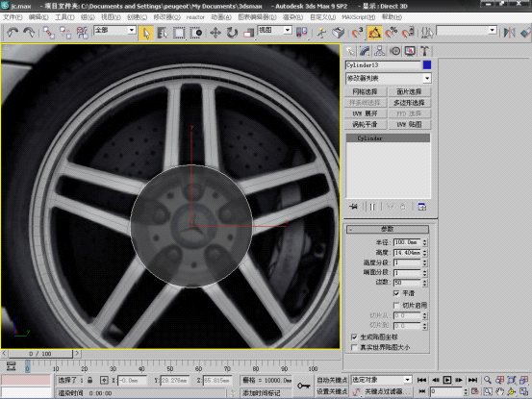Select the Move tool in toolbar
The width and height of the screenshot is (532, 399).
pos(215,33)
